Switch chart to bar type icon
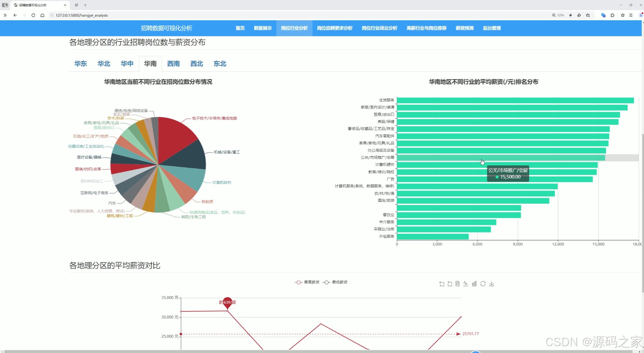Image resolution: width=644 pixels, height=353 pixels. (474, 284)
